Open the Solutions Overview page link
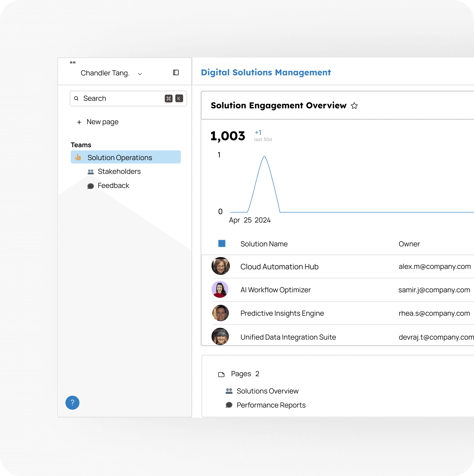Image resolution: width=474 pixels, height=476 pixels. [x=267, y=391]
